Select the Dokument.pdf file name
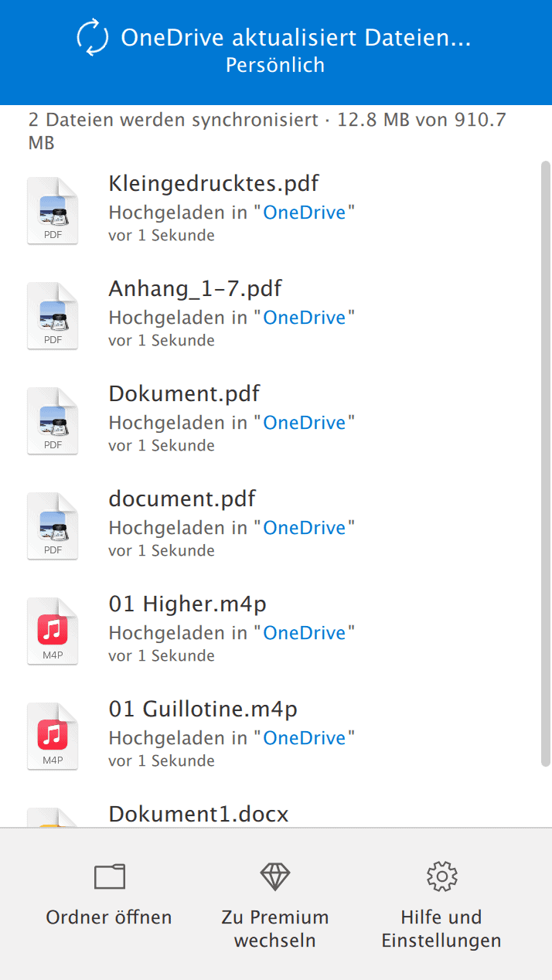The width and height of the screenshot is (552, 980). tap(184, 394)
